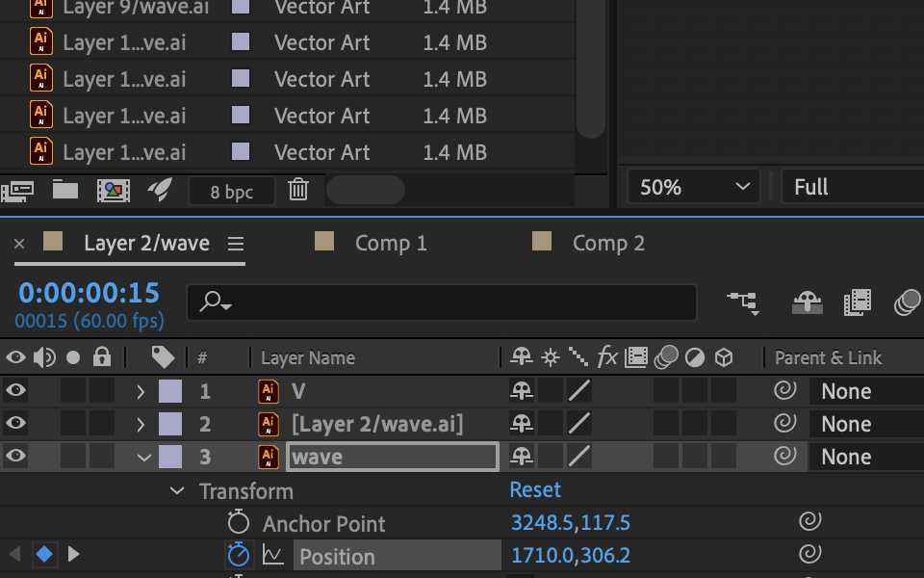Click the Reset transform link

coord(535,489)
